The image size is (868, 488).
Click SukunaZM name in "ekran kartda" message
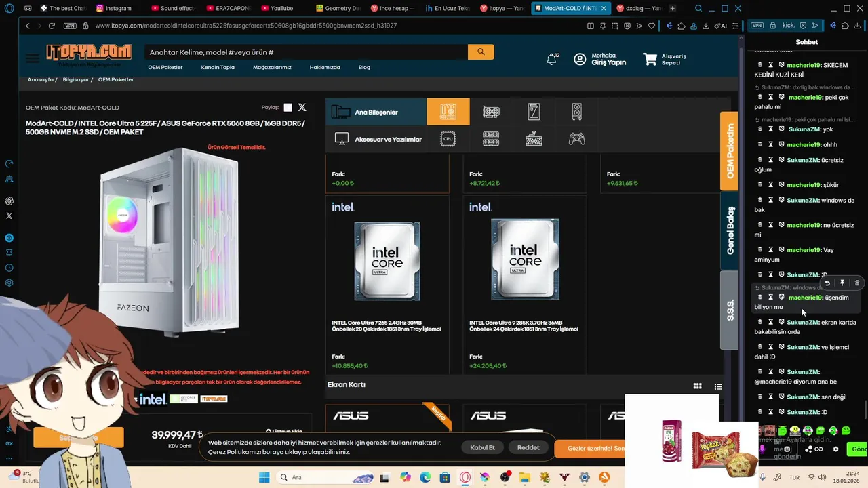(x=803, y=322)
